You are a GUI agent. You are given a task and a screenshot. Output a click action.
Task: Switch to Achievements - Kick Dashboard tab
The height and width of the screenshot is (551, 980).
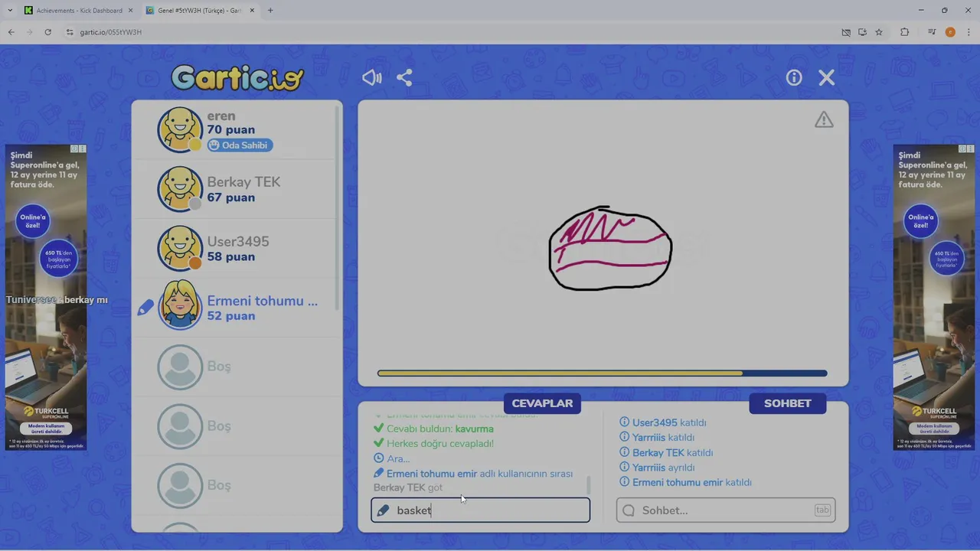point(77,11)
